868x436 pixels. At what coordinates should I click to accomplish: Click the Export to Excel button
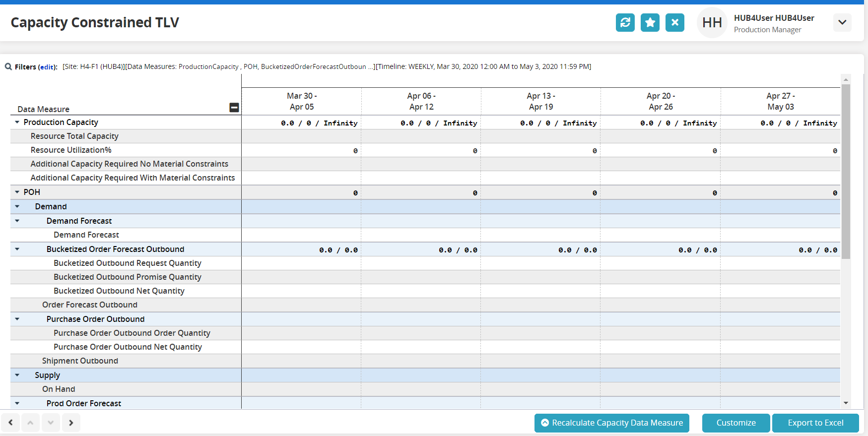point(815,423)
